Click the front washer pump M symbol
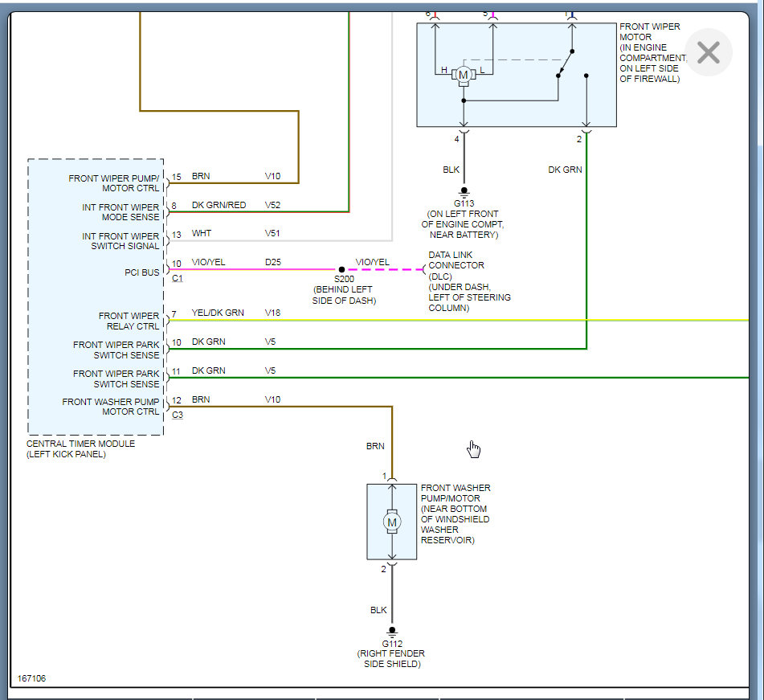Image resolution: width=764 pixels, height=700 pixels. tap(392, 522)
